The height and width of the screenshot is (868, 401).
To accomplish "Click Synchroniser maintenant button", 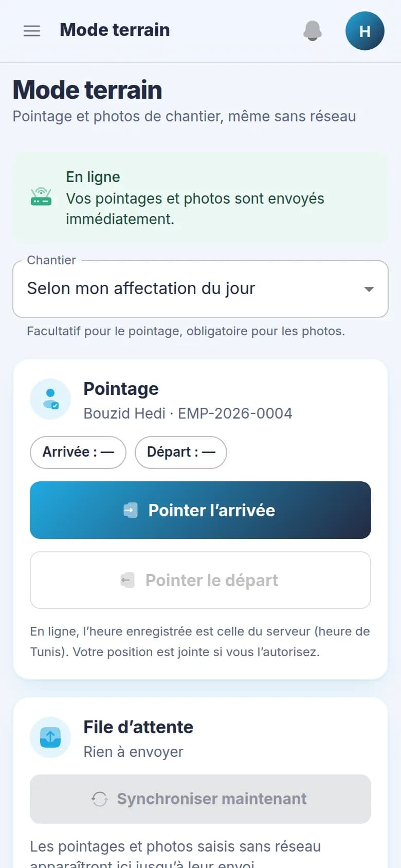I will pos(200,799).
